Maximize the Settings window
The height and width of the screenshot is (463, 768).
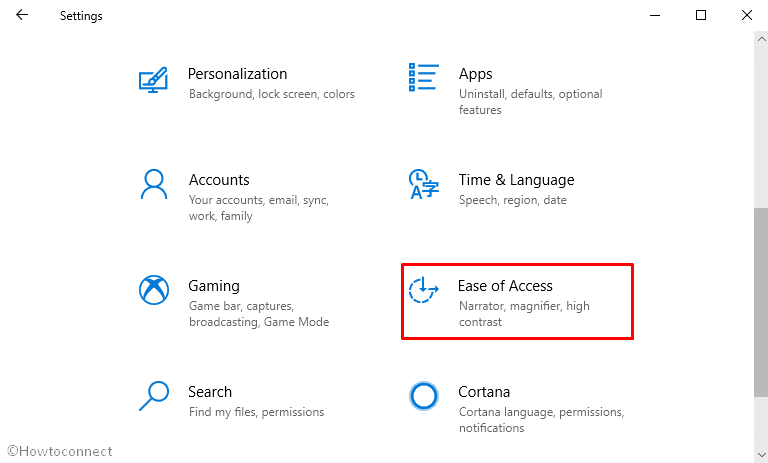coord(701,15)
